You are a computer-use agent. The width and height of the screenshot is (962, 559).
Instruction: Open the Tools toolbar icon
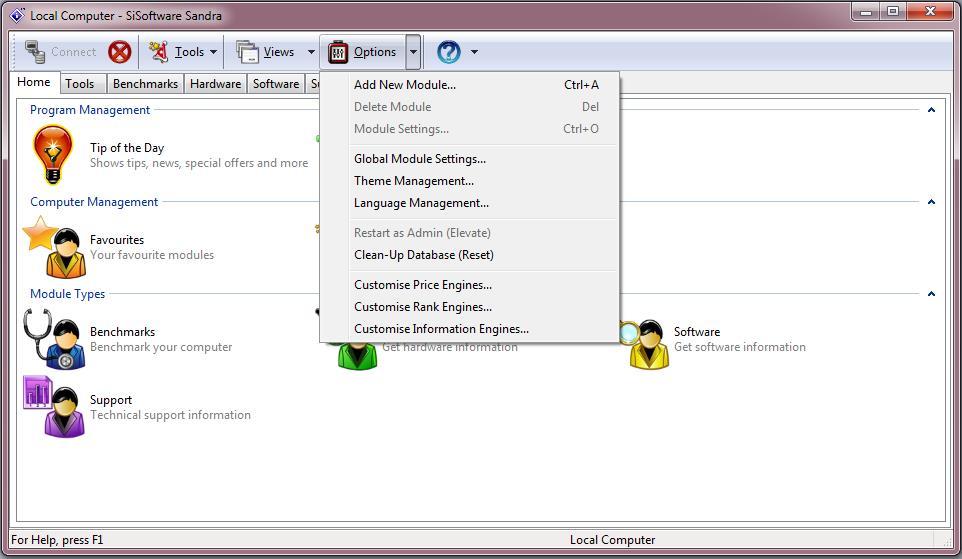point(159,52)
